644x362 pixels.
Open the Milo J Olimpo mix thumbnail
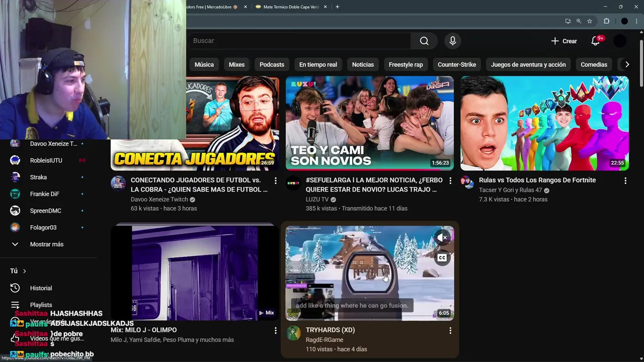195,273
